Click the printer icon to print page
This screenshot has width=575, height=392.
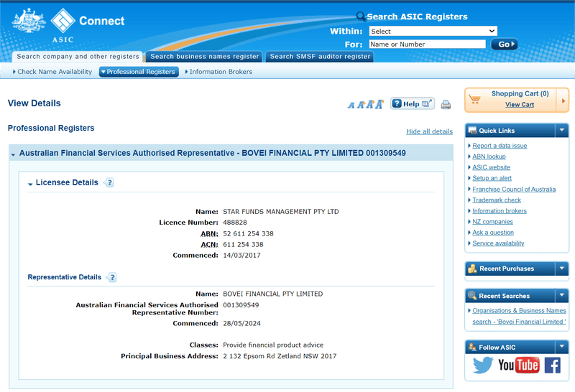click(446, 105)
